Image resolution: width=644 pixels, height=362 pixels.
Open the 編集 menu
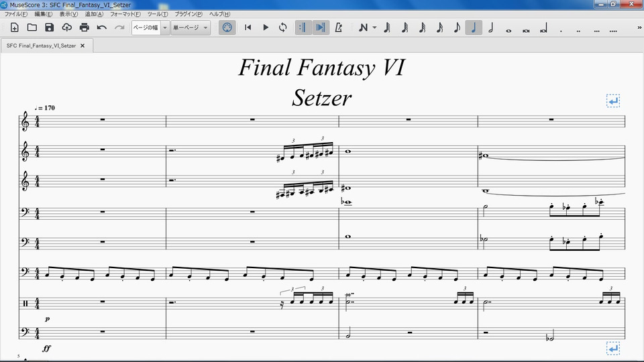coord(43,14)
